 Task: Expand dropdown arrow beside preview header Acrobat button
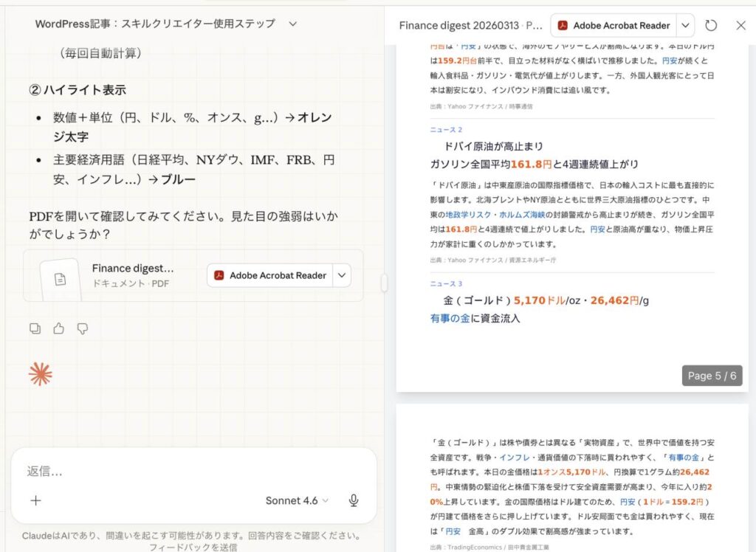(686, 25)
